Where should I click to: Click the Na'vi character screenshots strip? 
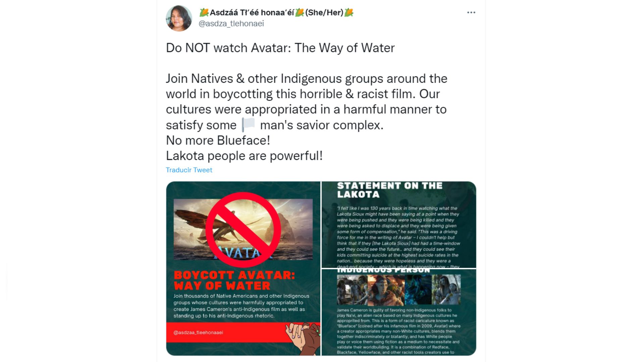click(x=399, y=290)
